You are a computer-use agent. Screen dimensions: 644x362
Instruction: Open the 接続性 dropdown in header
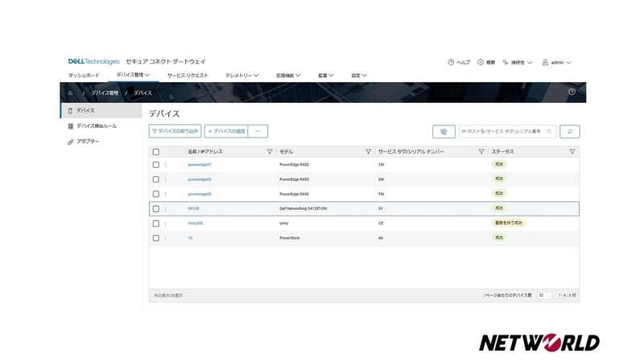(518, 63)
